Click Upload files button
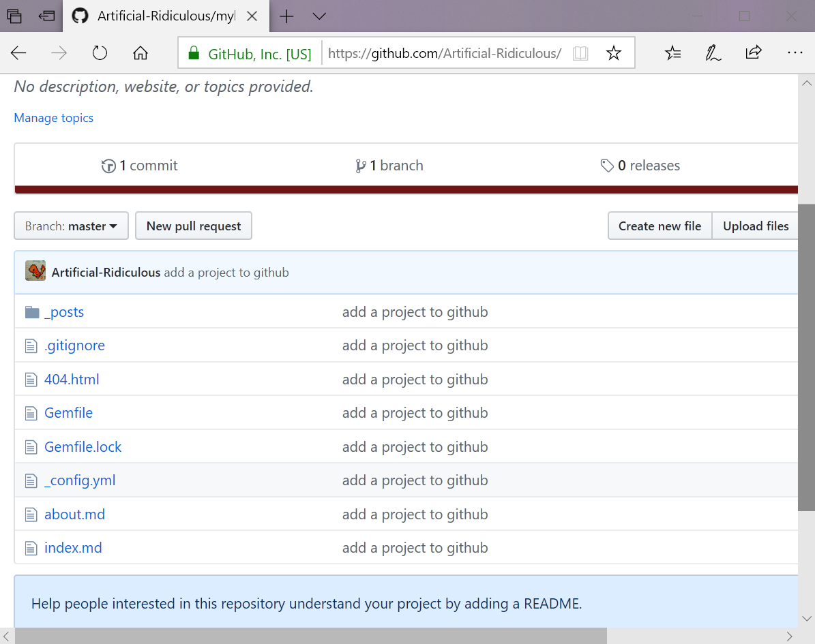Image resolution: width=815 pixels, height=644 pixels. coord(755,226)
